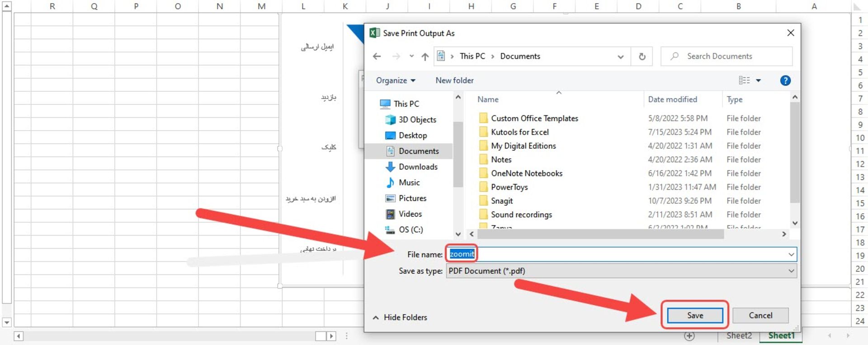
Task: Refresh the Documents folder listing
Action: 642,57
